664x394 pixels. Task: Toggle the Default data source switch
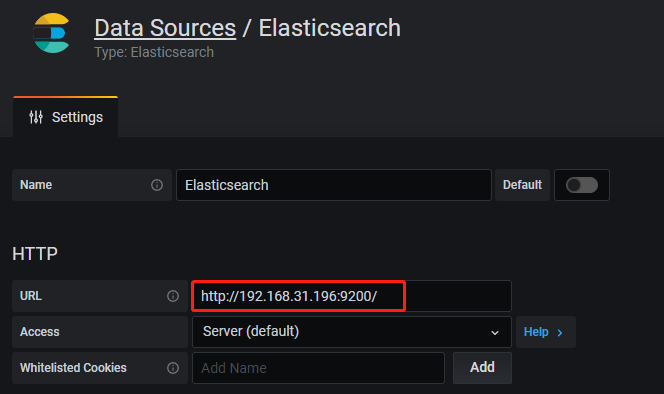tap(582, 185)
